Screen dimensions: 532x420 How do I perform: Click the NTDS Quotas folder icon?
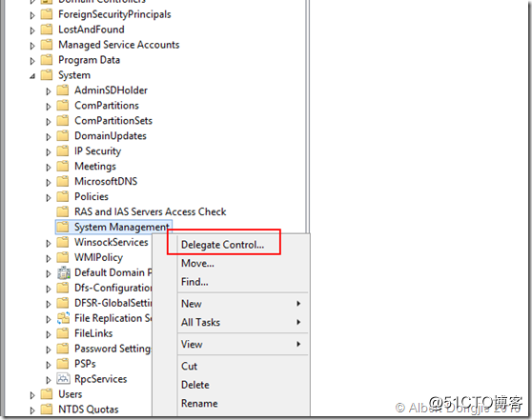pos(47,410)
